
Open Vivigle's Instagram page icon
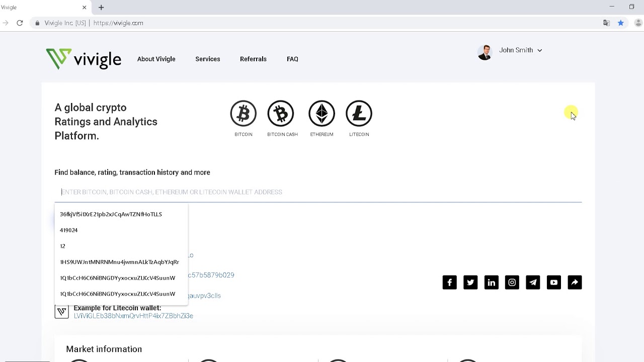point(512,283)
